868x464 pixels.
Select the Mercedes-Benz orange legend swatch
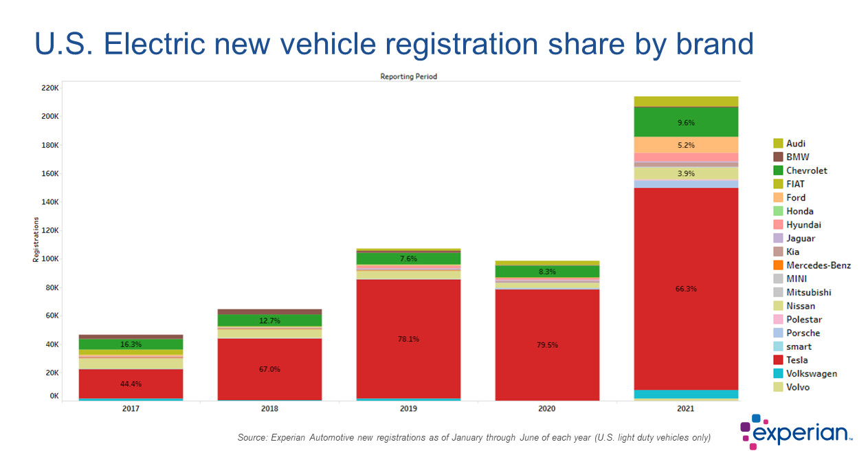[x=778, y=265]
